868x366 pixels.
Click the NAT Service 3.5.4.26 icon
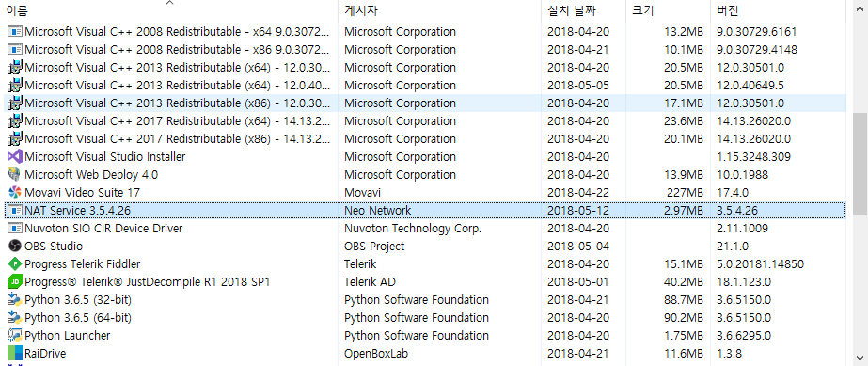tap(15, 211)
